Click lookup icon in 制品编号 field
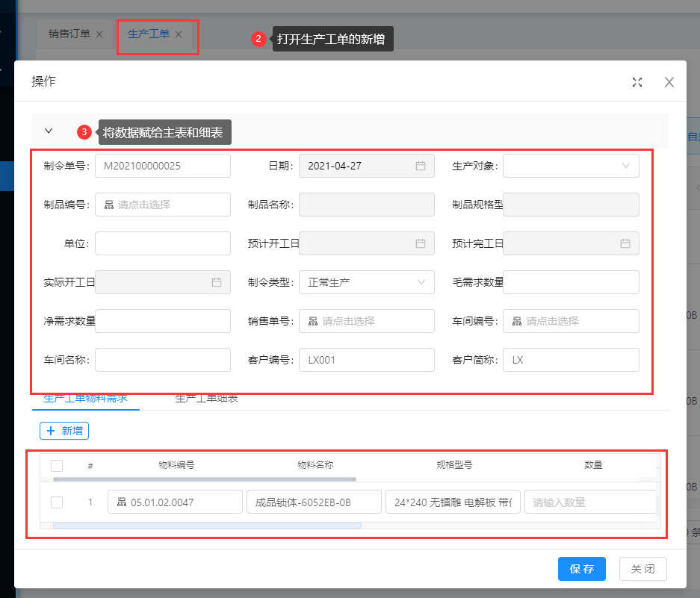Screen dimensions: 700x598 (109, 205)
